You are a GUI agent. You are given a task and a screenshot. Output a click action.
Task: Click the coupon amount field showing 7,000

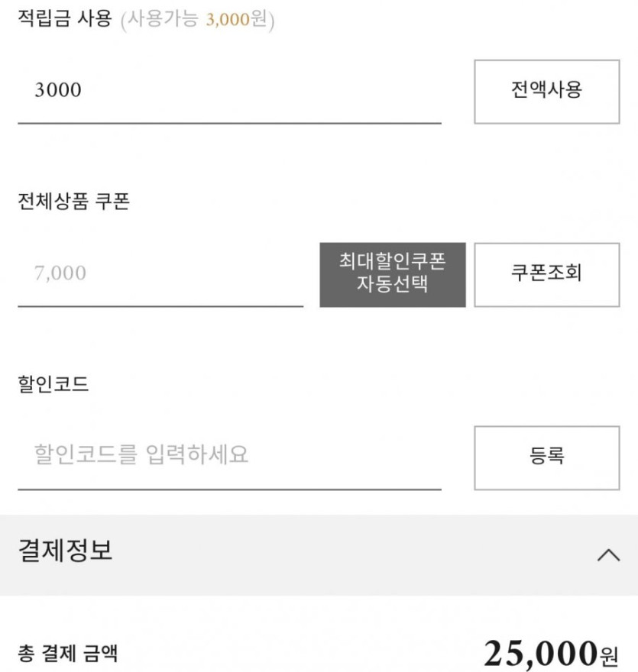coord(160,273)
